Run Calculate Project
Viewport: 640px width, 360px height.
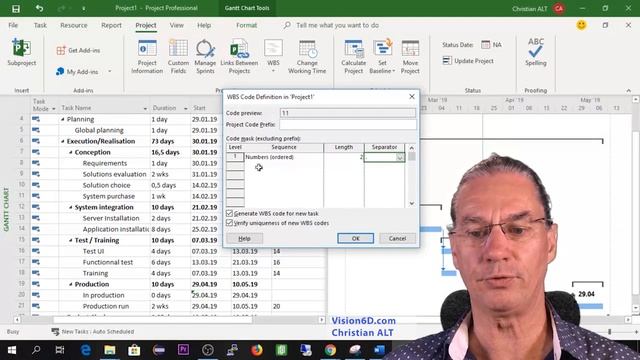353,57
